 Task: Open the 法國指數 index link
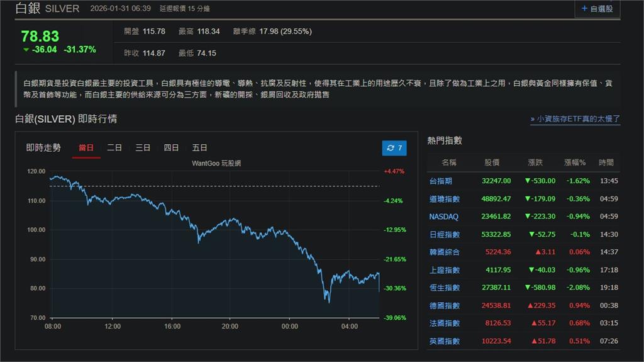coord(445,324)
